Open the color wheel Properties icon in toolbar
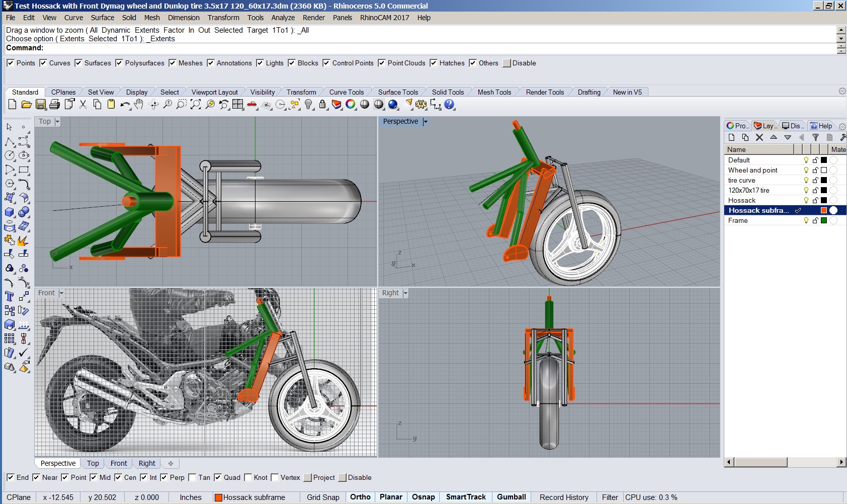Screen dimensions: 847x504 tap(351, 104)
